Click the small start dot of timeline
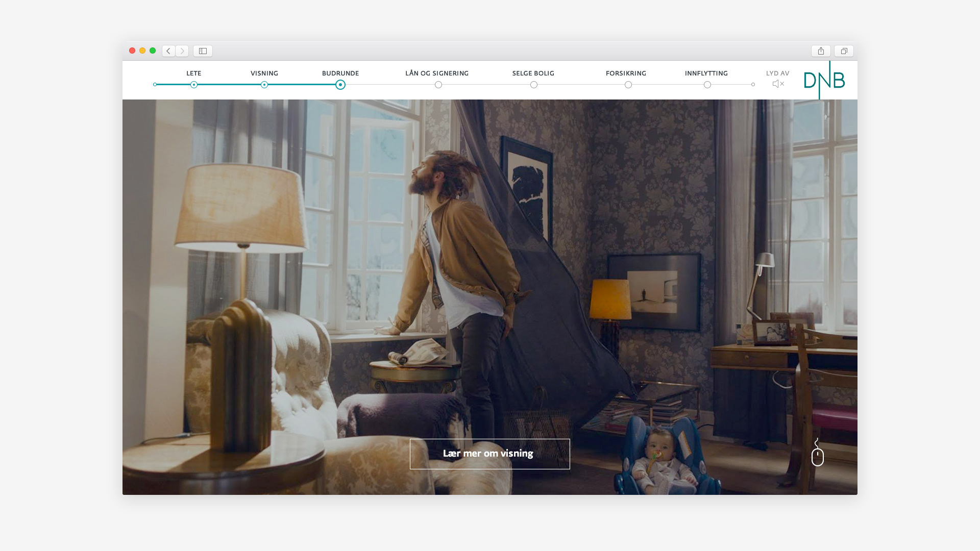This screenshot has width=980, height=551. (155, 85)
